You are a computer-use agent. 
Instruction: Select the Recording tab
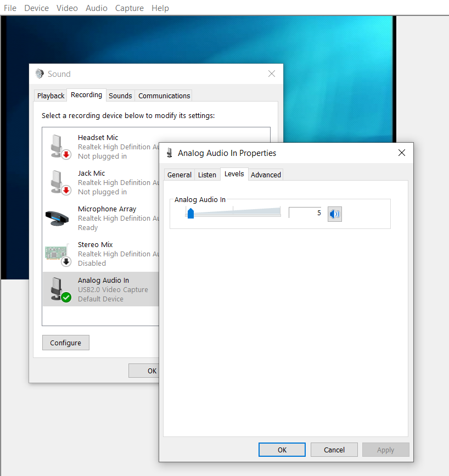pos(87,95)
